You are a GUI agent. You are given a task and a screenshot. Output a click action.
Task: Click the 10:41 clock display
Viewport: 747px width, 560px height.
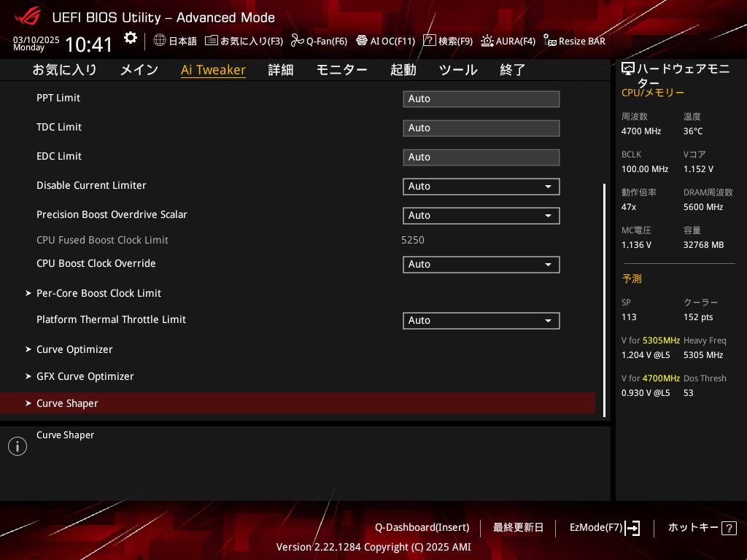tap(88, 44)
